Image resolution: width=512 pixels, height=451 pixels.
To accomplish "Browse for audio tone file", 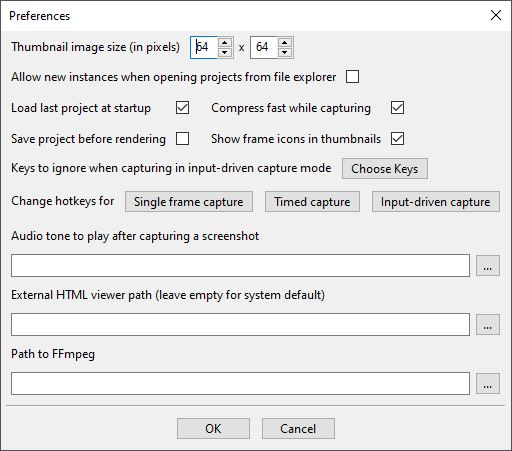I will coord(488,266).
